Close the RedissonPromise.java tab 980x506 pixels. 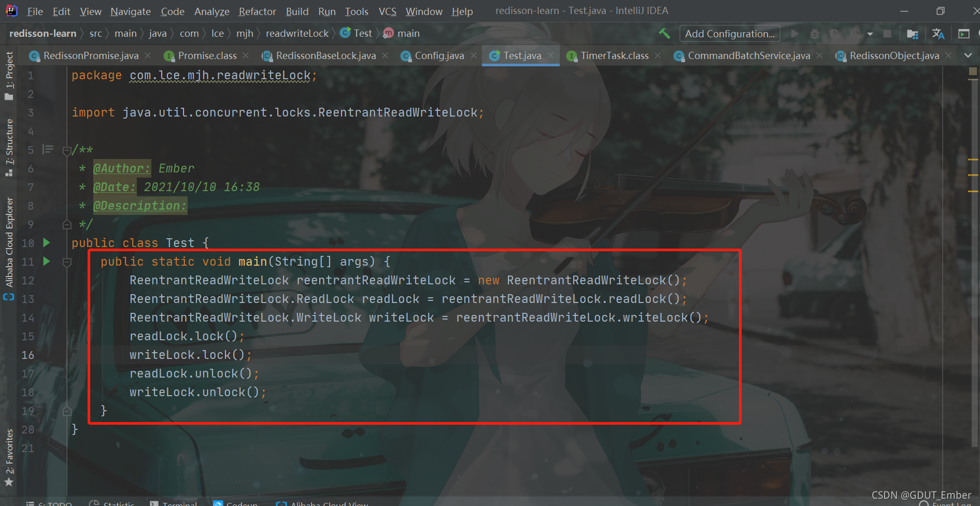[148, 55]
